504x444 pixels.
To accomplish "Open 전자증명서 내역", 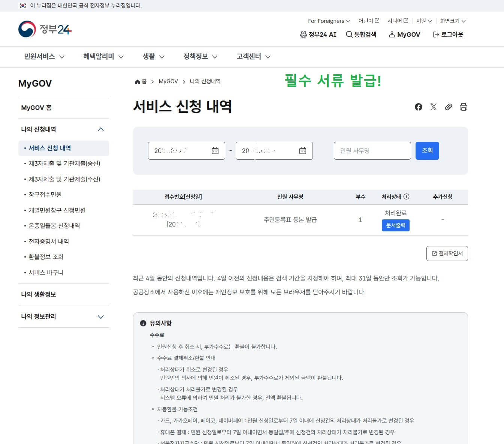I will click(x=49, y=241).
